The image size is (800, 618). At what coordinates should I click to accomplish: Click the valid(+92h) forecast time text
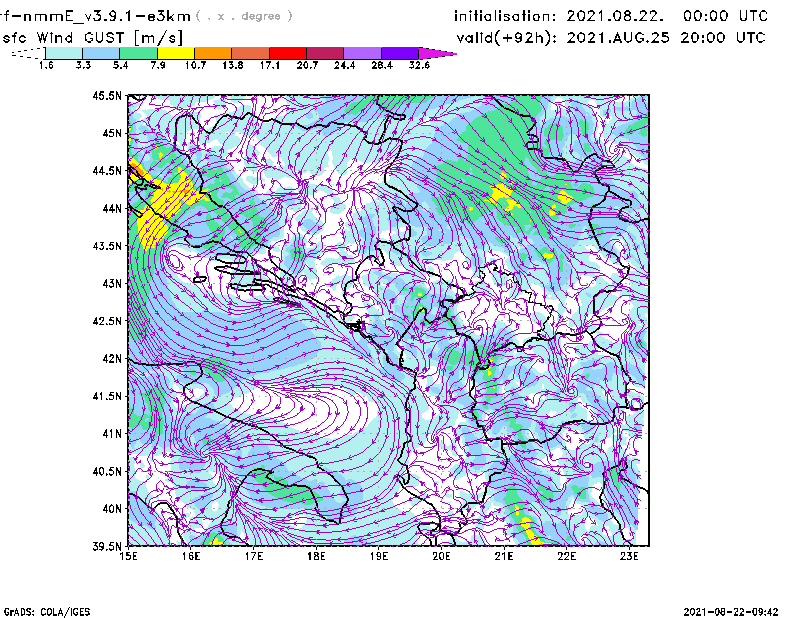[610, 37]
